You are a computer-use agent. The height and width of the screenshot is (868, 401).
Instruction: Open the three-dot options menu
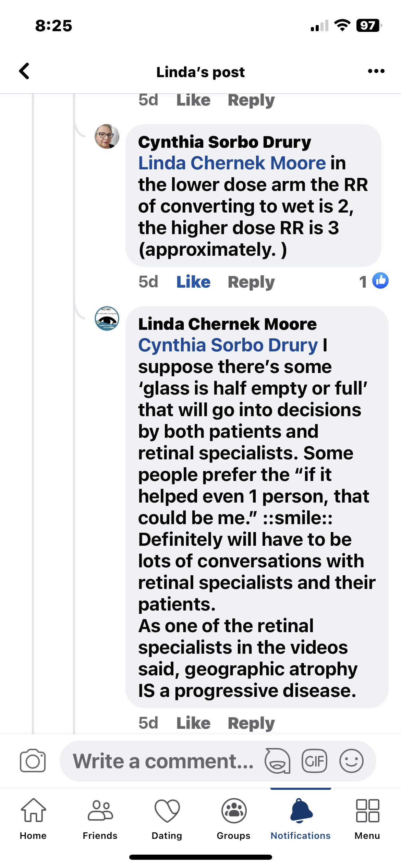[376, 71]
